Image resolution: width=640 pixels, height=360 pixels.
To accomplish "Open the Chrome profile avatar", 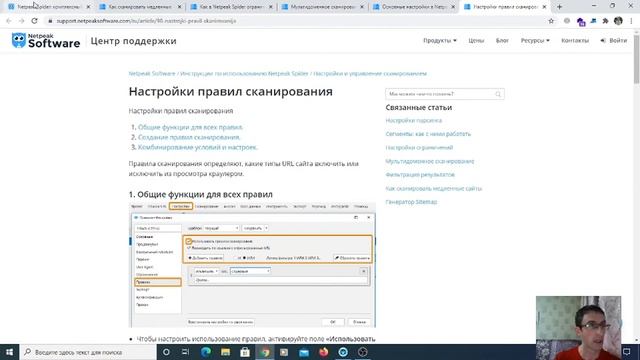I will 618,21.
